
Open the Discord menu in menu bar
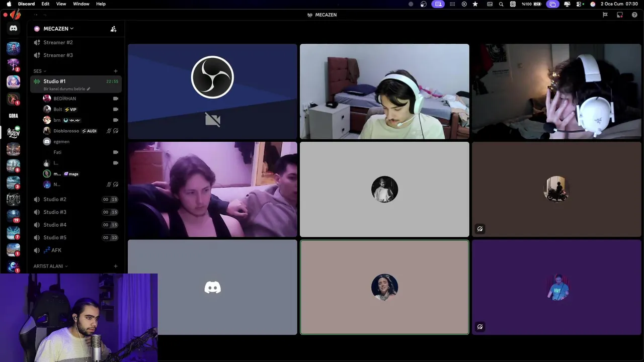pos(26,4)
